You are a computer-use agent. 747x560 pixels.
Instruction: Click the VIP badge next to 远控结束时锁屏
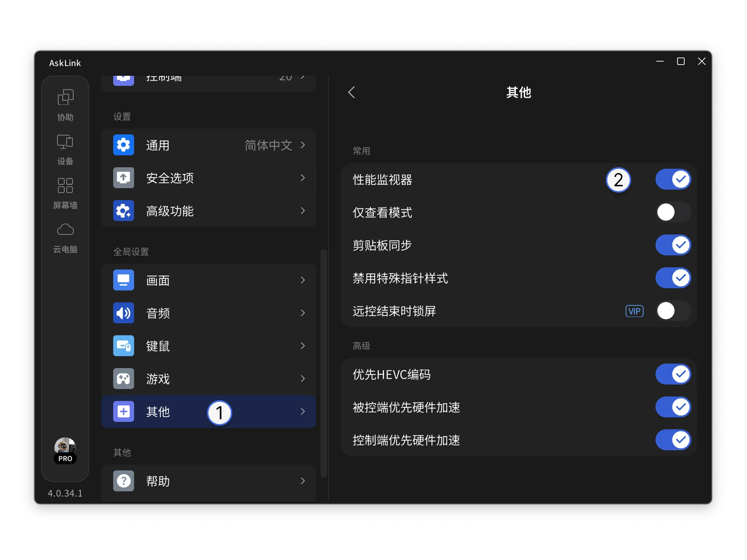pos(634,311)
